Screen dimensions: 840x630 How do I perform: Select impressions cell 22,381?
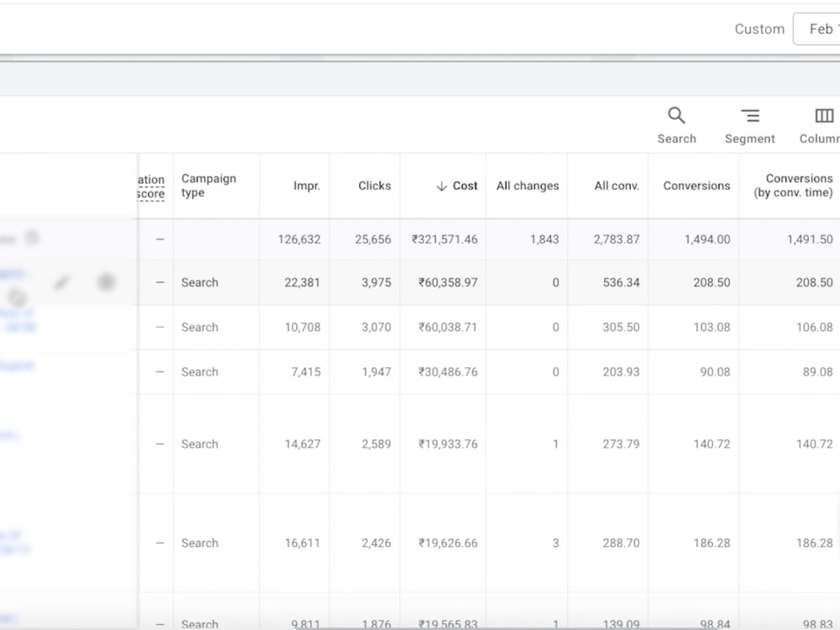302,282
